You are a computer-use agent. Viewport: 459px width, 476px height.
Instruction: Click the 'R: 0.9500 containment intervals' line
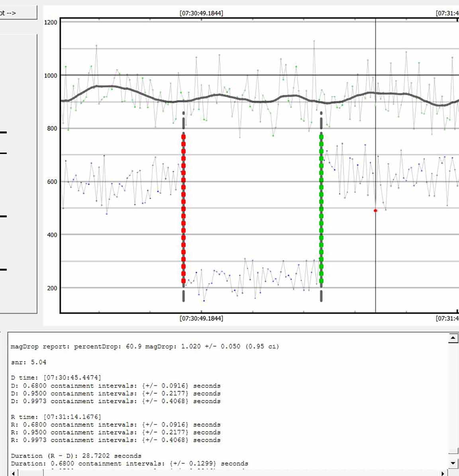tap(116, 432)
